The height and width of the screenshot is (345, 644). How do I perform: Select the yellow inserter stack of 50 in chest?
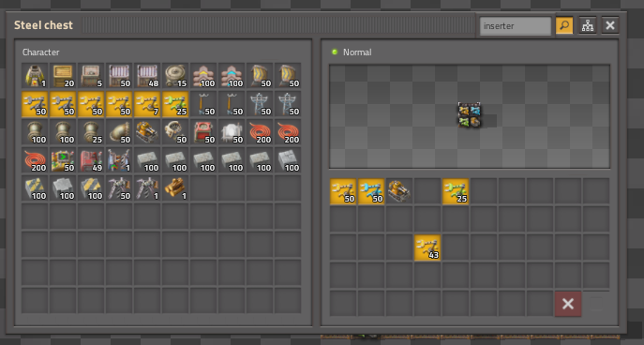[343, 191]
